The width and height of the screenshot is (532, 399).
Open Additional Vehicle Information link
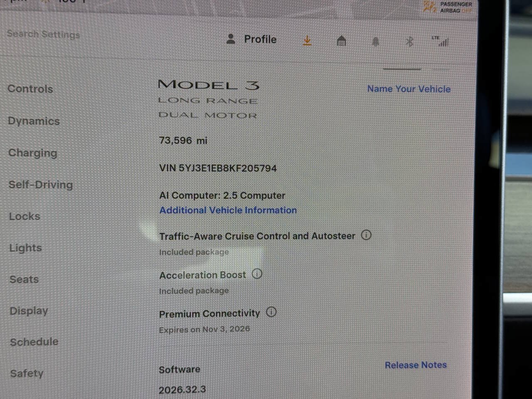228,210
